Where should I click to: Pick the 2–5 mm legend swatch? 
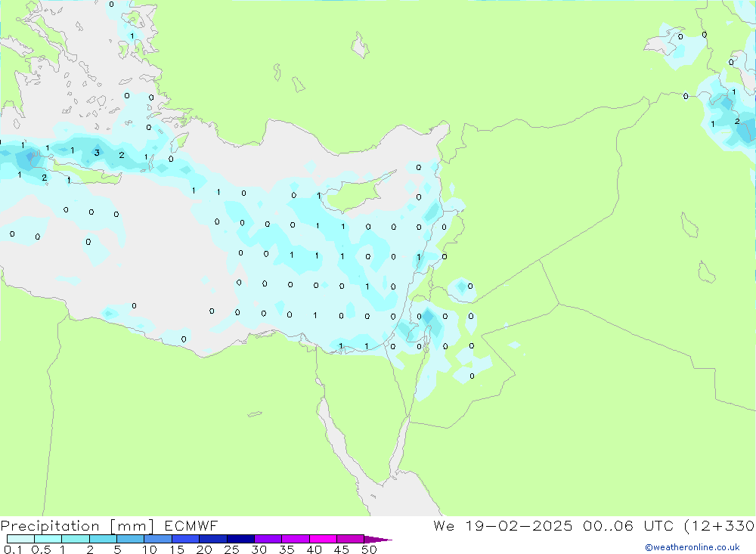(103, 539)
